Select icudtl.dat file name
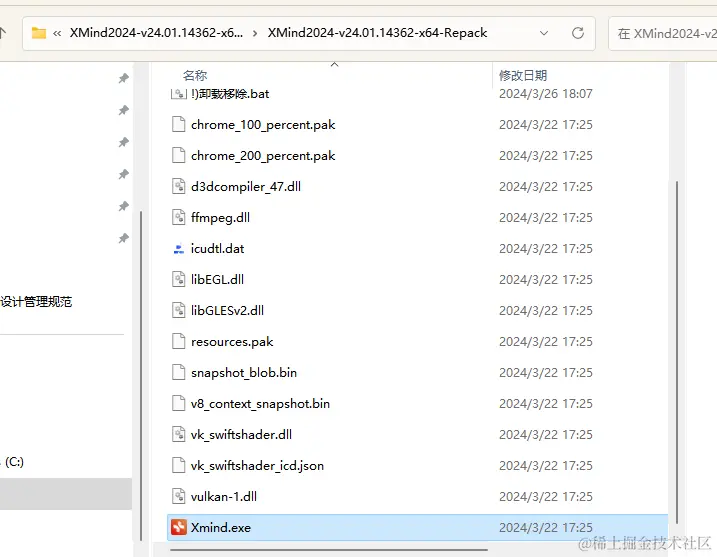Screen dimensions: 717x557 pyautogui.click(x=218, y=249)
